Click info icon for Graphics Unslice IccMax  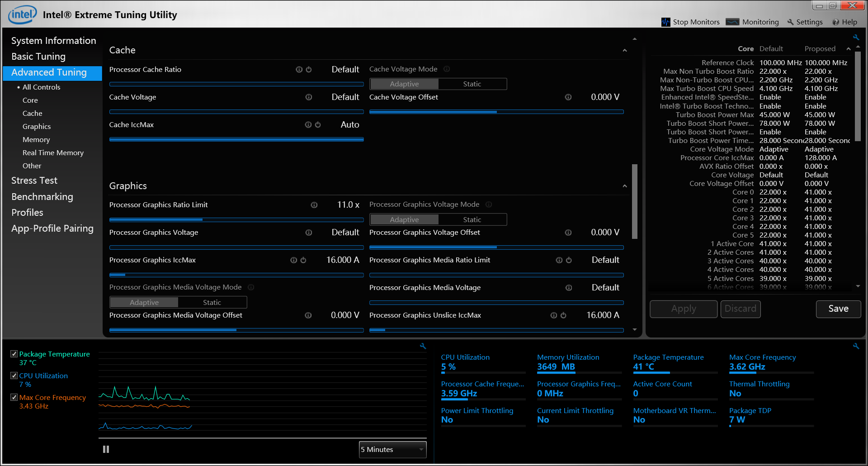pyautogui.click(x=554, y=315)
